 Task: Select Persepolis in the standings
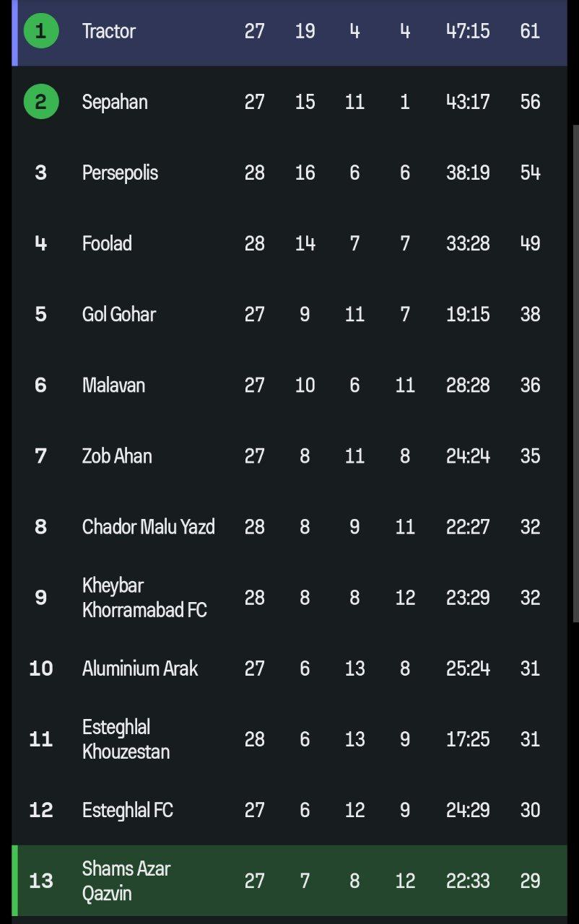[120, 173]
